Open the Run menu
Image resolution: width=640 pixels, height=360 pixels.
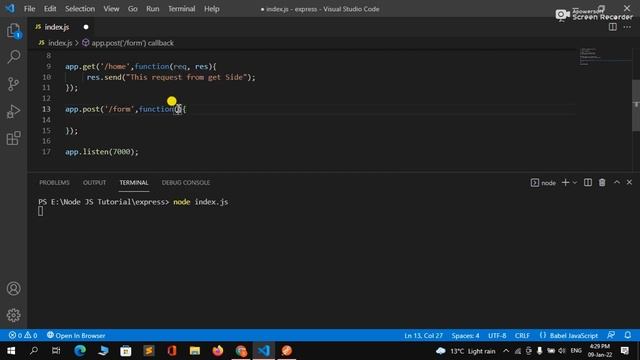pos(153,9)
